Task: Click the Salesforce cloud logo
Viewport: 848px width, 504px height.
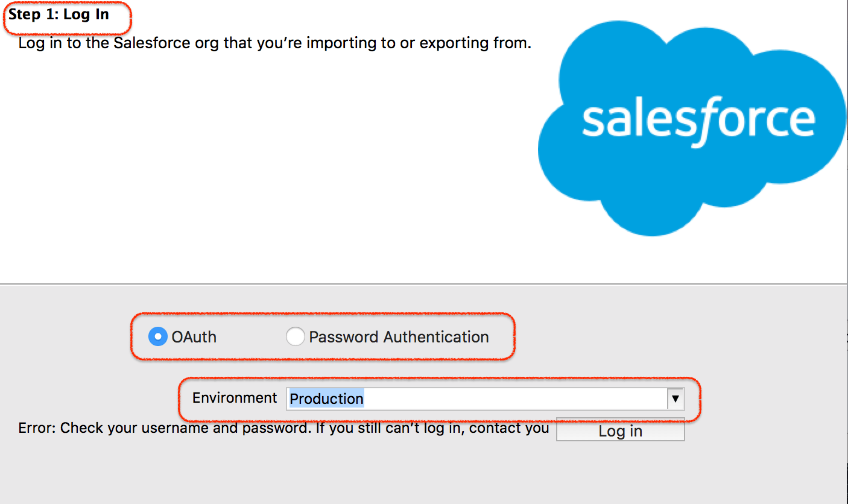Action: point(692,128)
